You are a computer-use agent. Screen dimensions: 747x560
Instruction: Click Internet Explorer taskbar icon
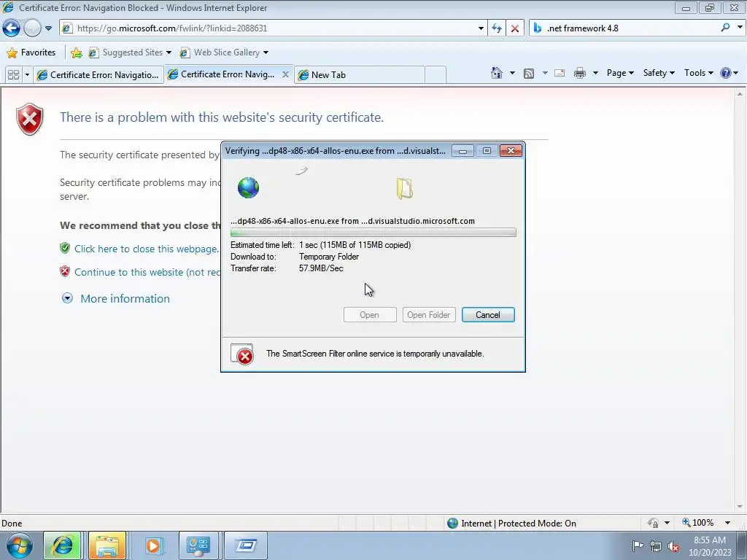[x=63, y=545]
